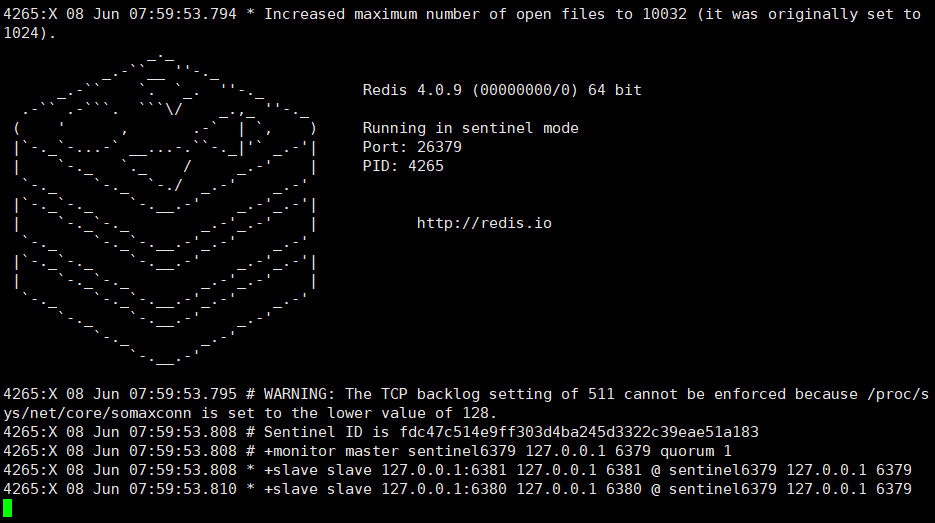Screen dimensions: 935x523
Task: Click the 'WARNING: The TCP backlog setting' text
Action: pos(408,394)
